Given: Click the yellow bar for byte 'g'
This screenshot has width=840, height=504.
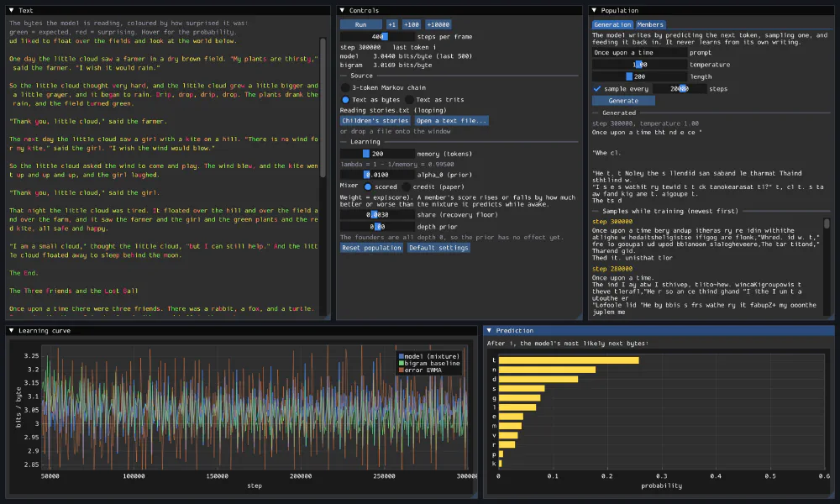Looking at the screenshot, I should (x=520, y=398).
